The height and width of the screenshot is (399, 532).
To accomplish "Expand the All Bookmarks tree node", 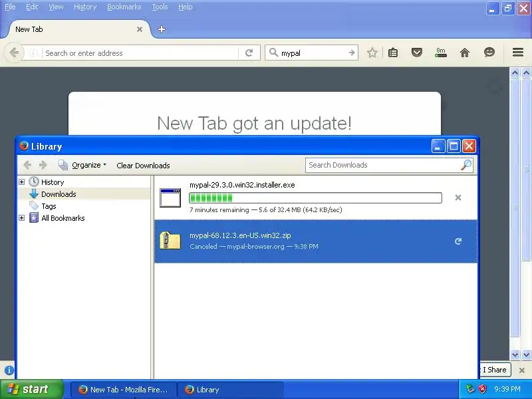I will tap(22, 218).
